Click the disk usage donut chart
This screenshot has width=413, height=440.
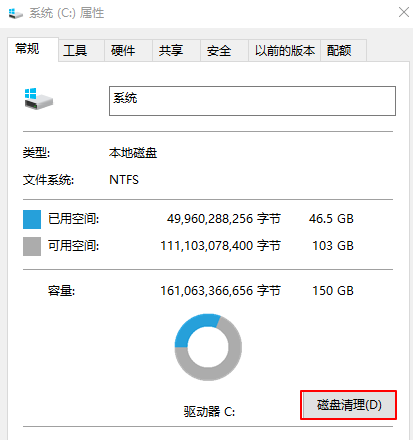(x=208, y=347)
